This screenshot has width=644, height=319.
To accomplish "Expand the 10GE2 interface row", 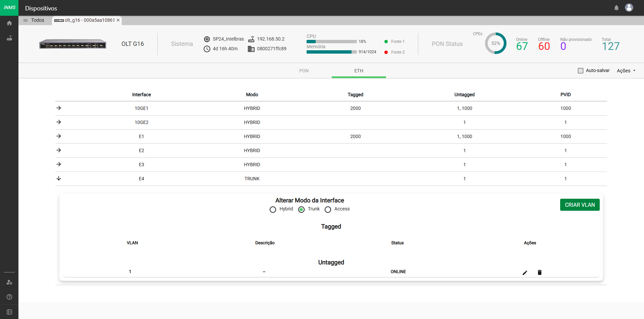I will [x=59, y=122].
